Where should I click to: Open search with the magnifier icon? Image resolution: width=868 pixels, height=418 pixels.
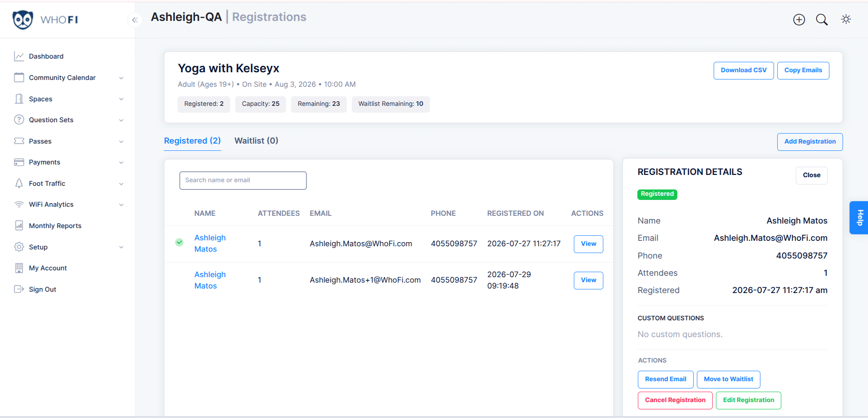tap(822, 20)
